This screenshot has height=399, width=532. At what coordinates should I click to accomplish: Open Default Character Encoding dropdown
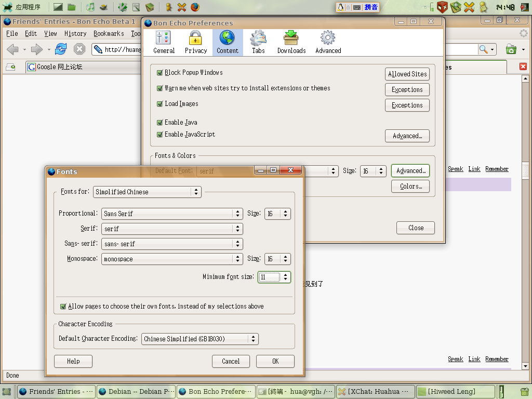coord(200,339)
